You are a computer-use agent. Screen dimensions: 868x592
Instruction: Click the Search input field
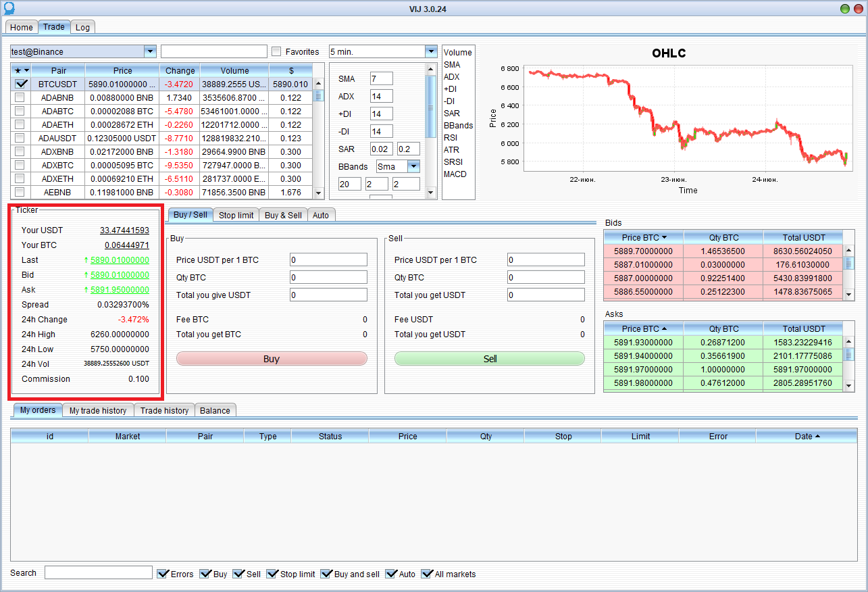point(99,573)
